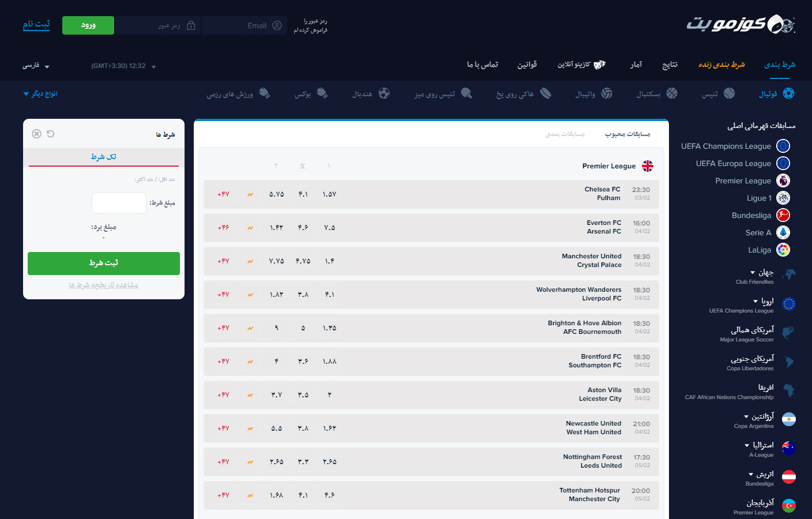
Task: Pick away odds 1.68 for Manchester City
Action: pyautogui.click(x=276, y=495)
